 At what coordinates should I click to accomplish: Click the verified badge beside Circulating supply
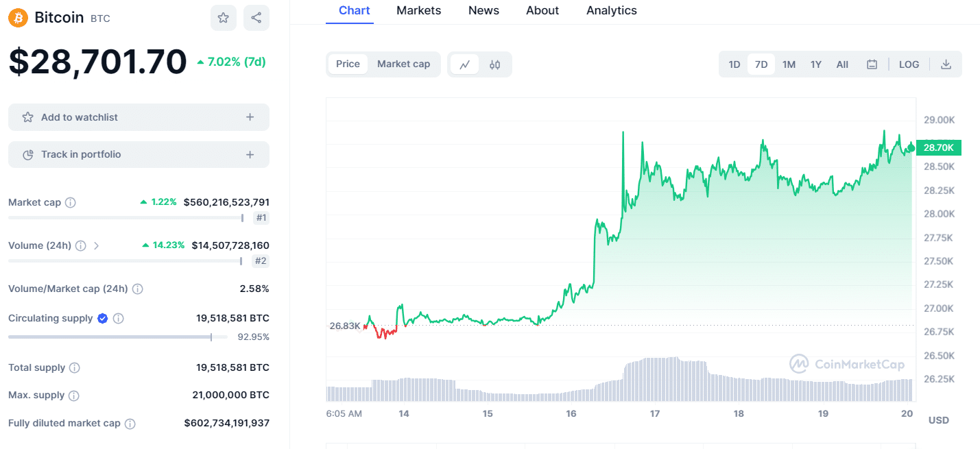click(x=103, y=318)
